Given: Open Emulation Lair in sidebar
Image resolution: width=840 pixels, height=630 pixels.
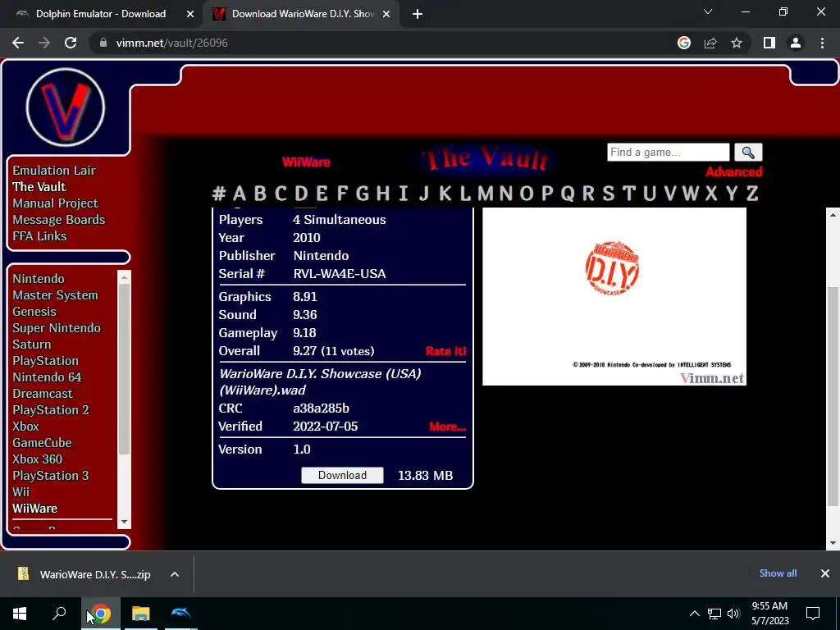Looking at the screenshot, I should tap(54, 171).
